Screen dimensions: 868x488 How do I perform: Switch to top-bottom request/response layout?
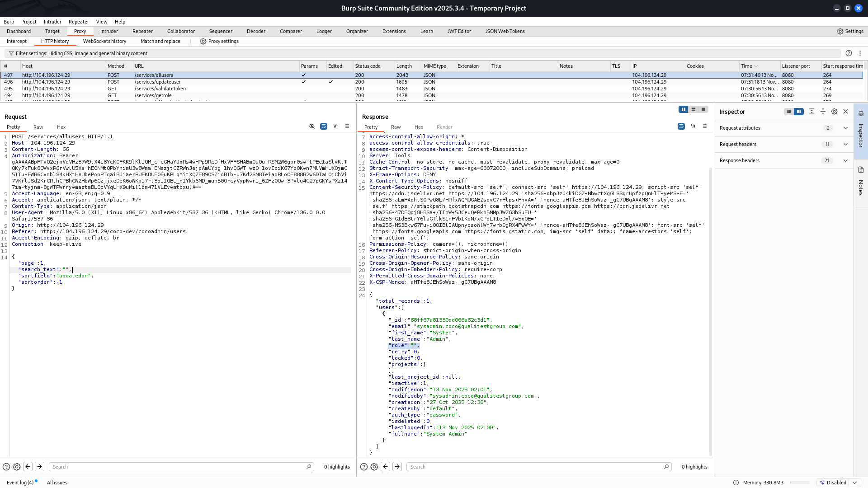coord(693,109)
